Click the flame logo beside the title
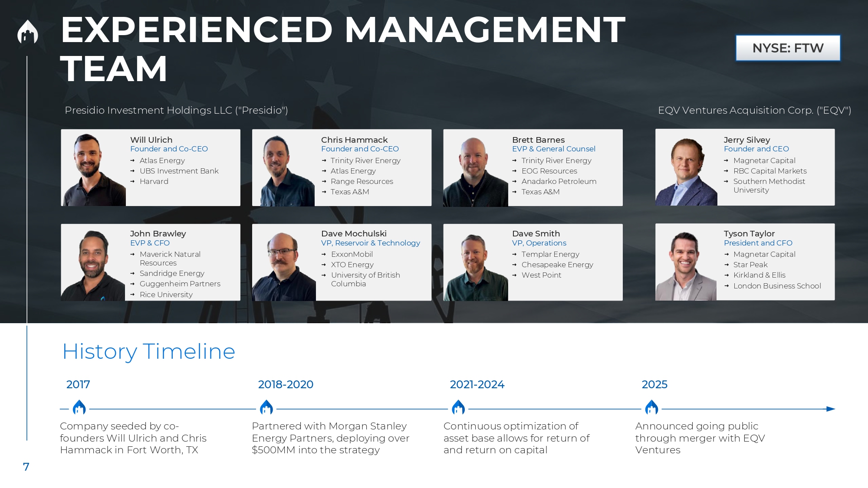 pos(27,32)
